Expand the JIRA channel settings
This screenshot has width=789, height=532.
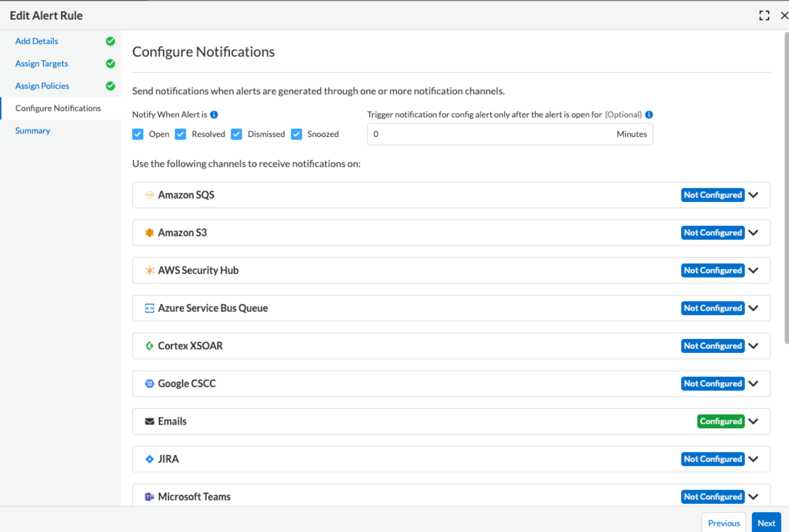pyautogui.click(x=754, y=459)
